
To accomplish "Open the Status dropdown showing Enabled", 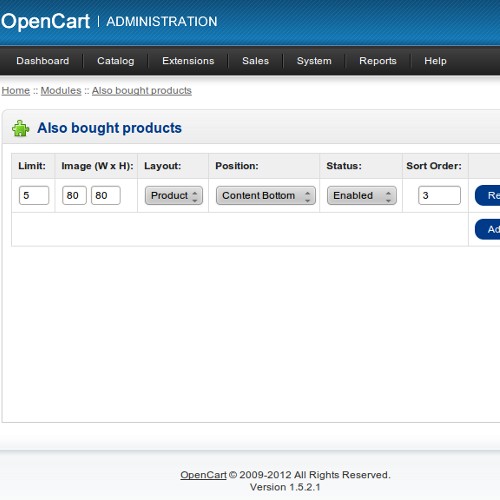I will (x=362, y=195).
